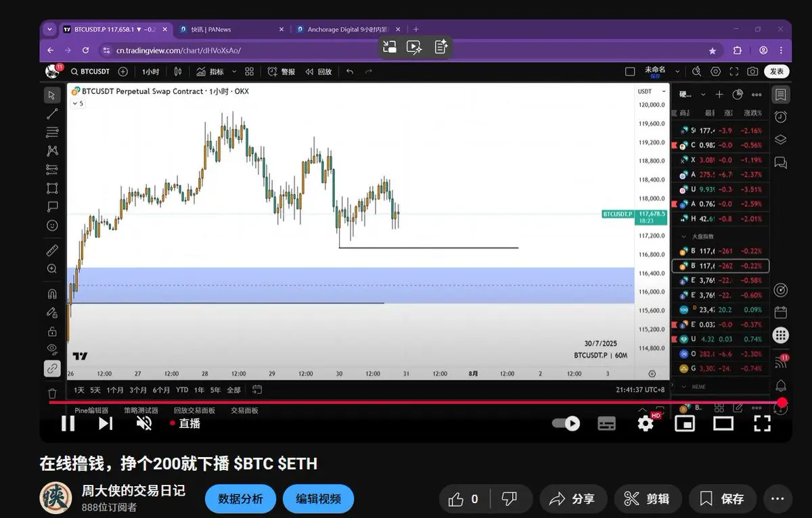Open the watchlist advanced view pie icon

point(738,95)
